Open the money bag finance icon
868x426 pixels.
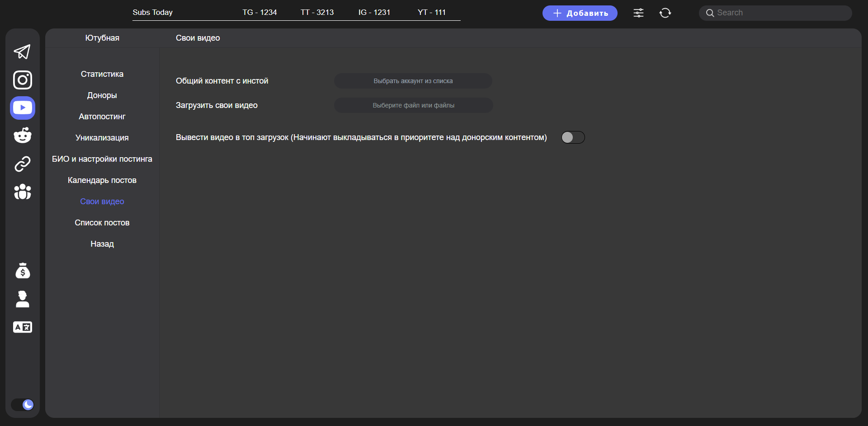[x=23, y=271]
